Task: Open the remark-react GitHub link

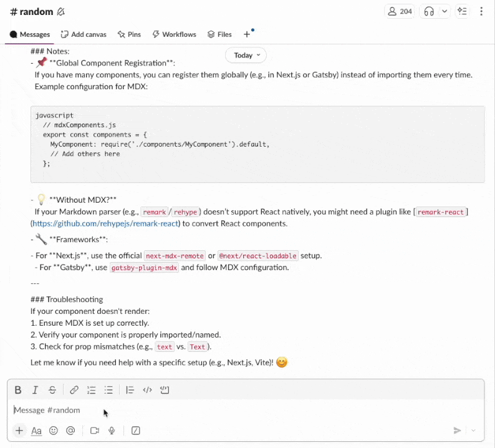Action: (x=105, y=223)
